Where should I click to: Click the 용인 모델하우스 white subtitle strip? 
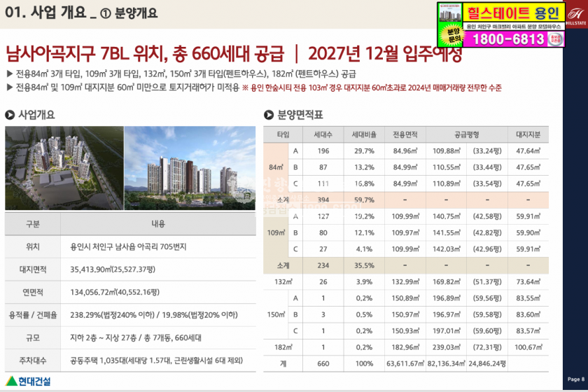coord(511,26)
